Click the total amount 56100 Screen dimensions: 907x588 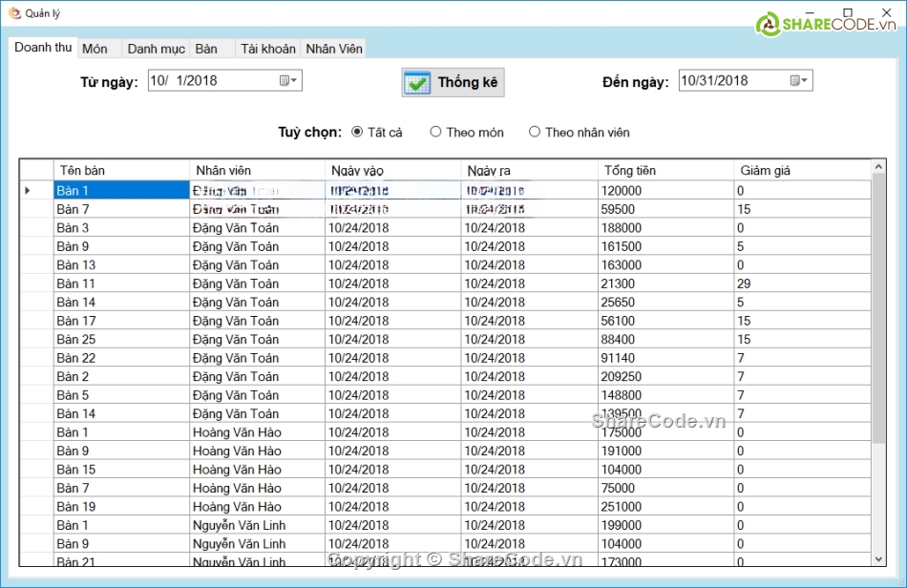click(x=665, y=321)
